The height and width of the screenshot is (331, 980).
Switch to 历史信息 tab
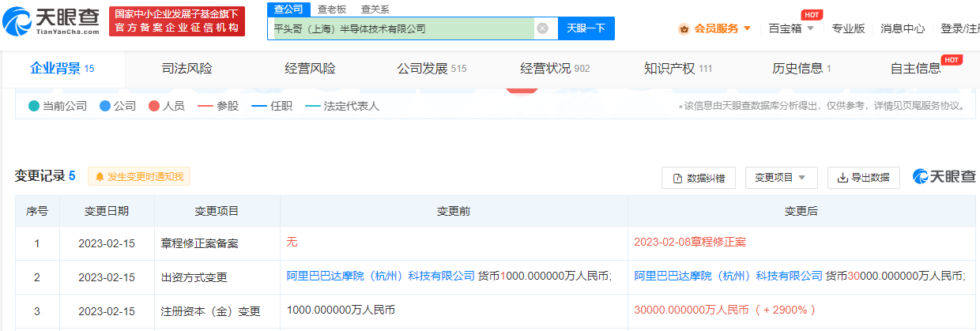[801, 69]
